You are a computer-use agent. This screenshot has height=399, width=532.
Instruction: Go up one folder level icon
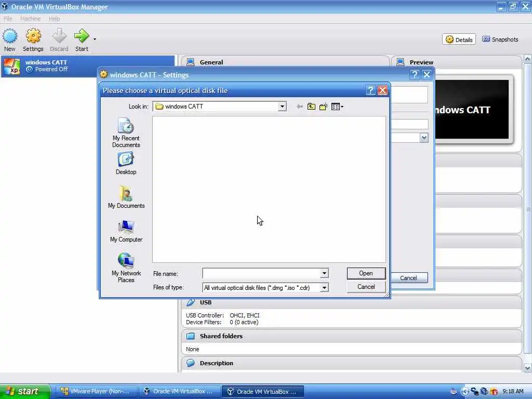311,107
